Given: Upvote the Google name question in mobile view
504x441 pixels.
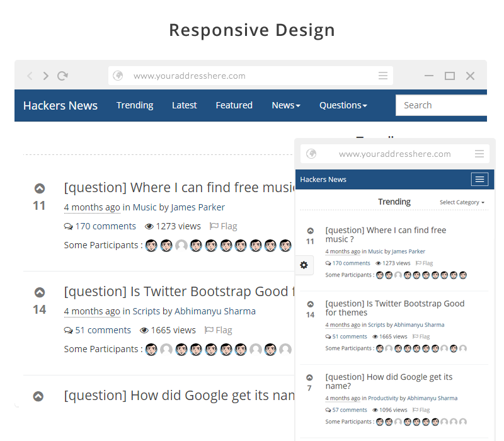Looking at the screenshot, I should click(309, 378).
